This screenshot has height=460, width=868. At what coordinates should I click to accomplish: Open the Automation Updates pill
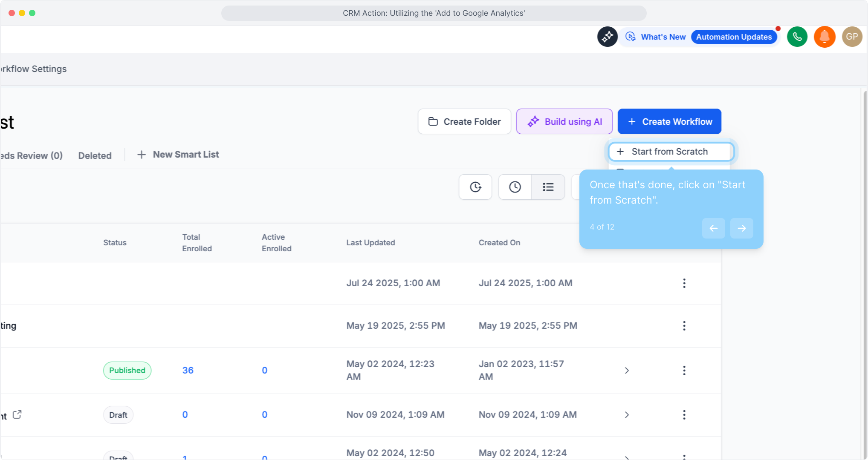[x=733, y=37]
